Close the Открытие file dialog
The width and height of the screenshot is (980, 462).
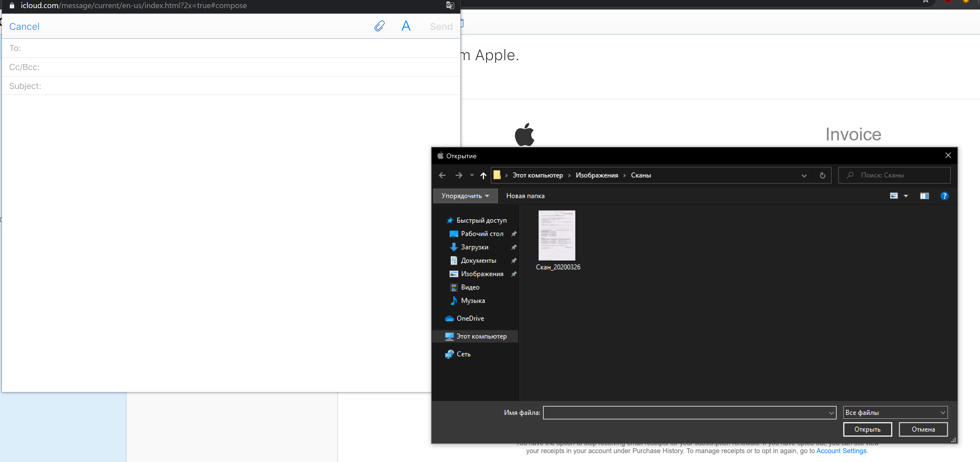click(948, 156)
